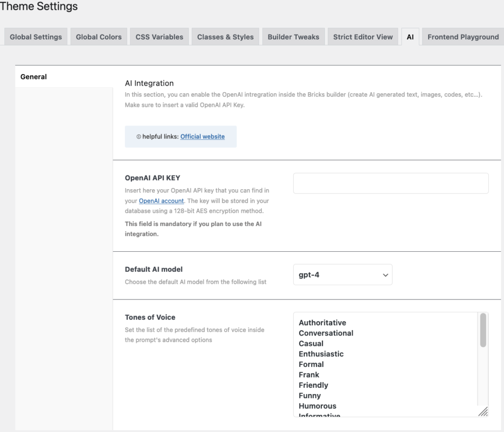
Task: Click the textarea resize handle corner
Action: (483, 412)
